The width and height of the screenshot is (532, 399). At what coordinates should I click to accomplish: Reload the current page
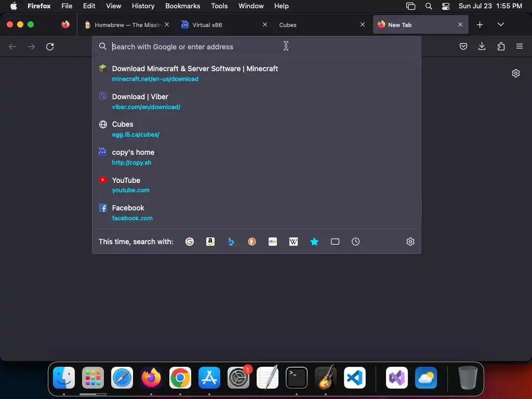coord(50,46)
